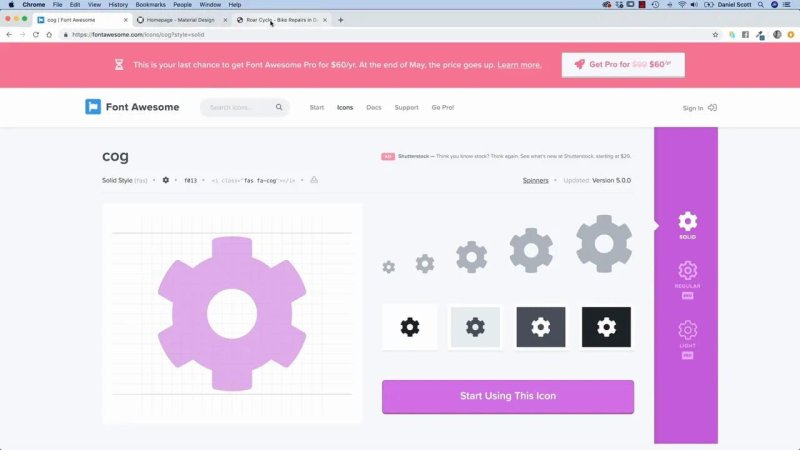Click the hourglass icon in promo banner
Image resolution: width=800 pixels, height=450 pixels.
click(119, 65)
